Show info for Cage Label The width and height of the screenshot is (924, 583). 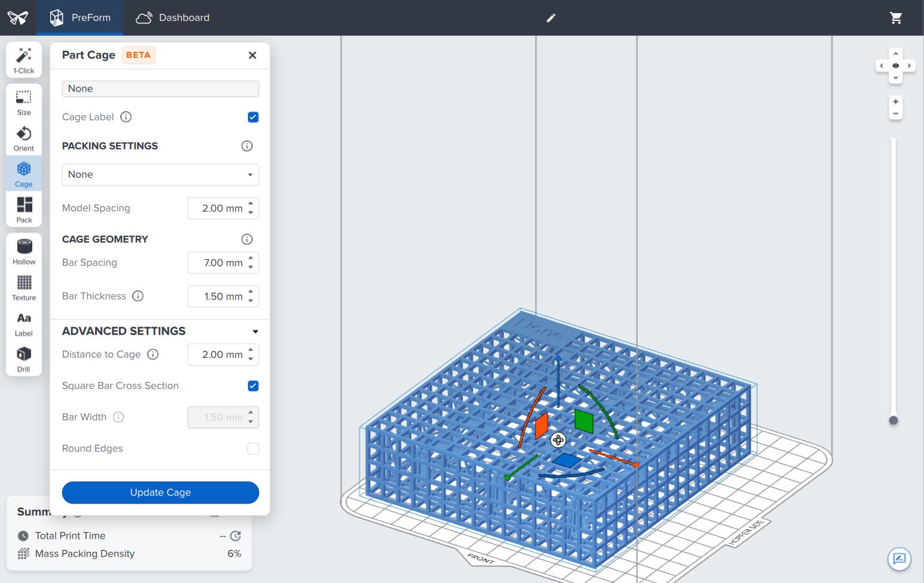(126, 117)
